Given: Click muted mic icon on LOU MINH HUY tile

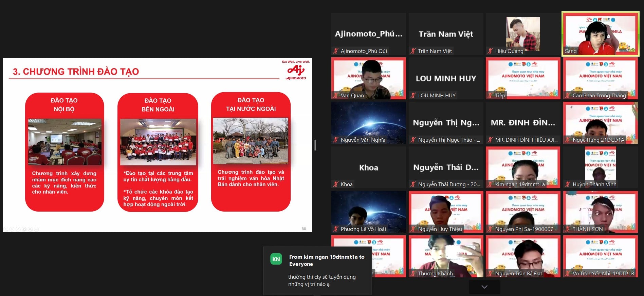Looking at the screenshot, I should click(413, 96).
